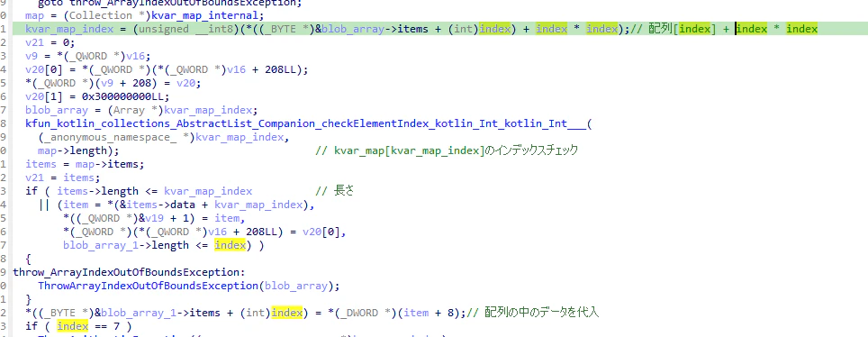
Task: Click 'kvar_map_index' at start of highlighted line
Action: pos(69,29)
